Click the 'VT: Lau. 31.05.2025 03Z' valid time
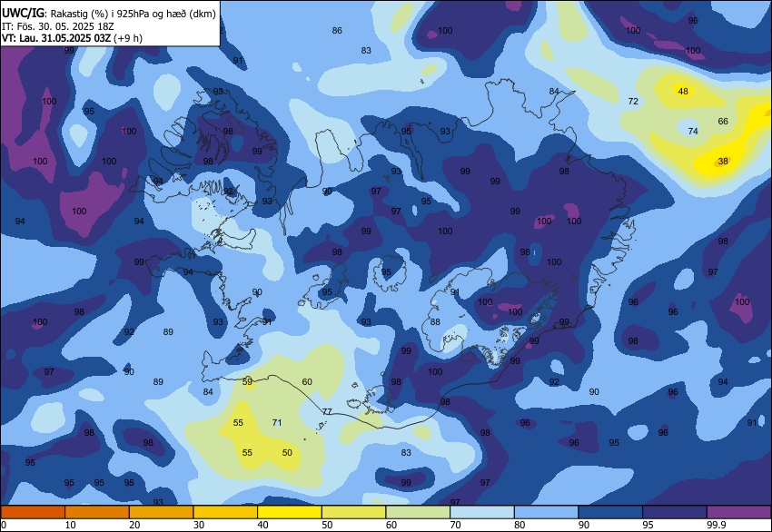Screen dimensions: 772x532 pyautogui.click(x=56, y=38)
